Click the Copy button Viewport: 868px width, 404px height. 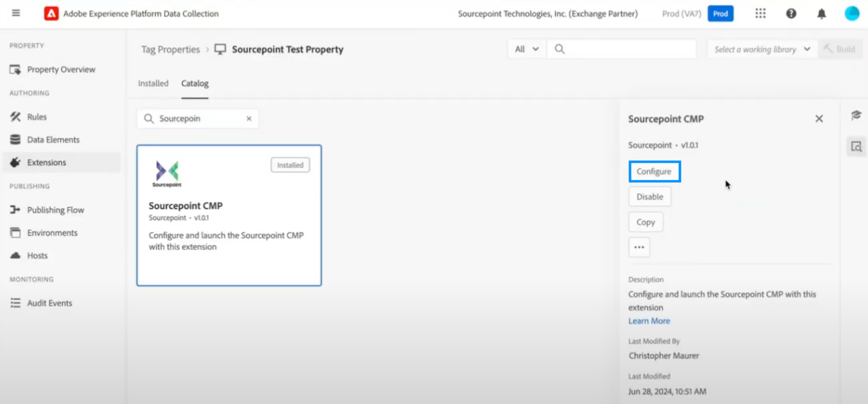coord(646,222)
